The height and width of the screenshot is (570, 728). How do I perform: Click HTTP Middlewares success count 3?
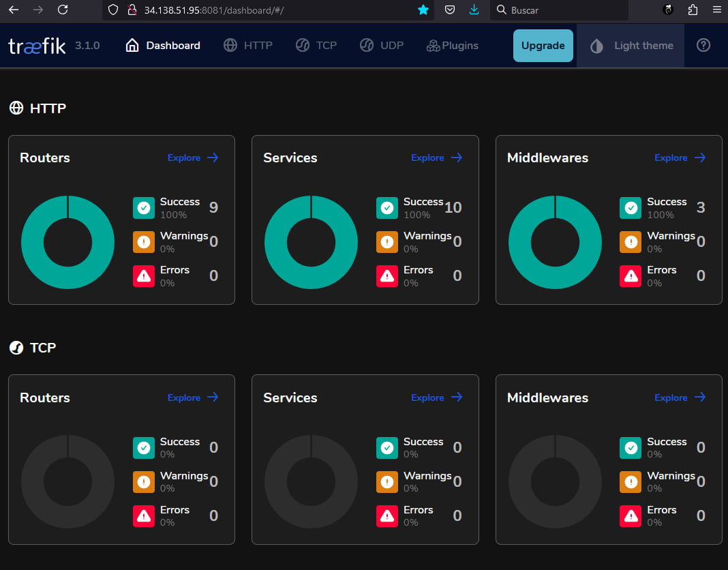point(701,207)
